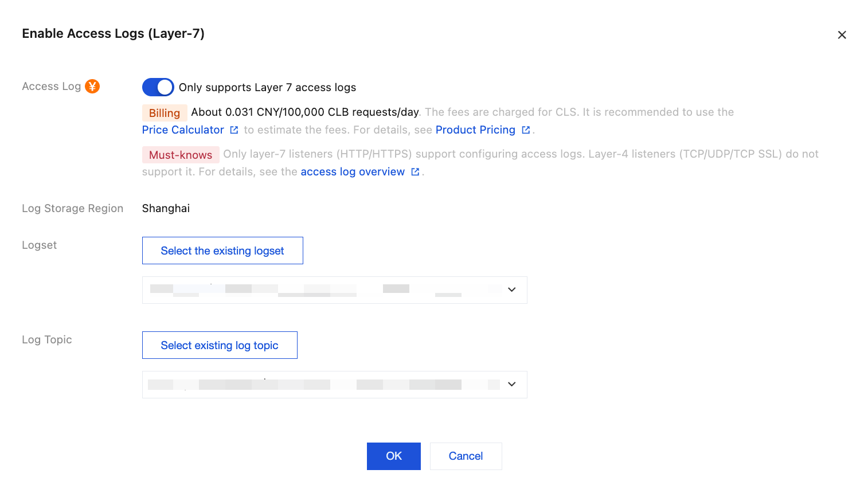Expand the Log Topic dropdown chevron
Image resolution: width=868 pixels, height=493 pixels.
point(512,385)
